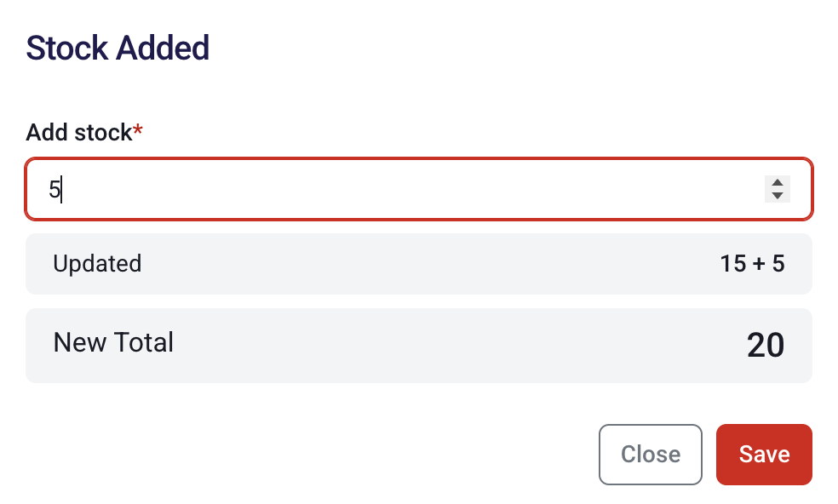This screenshot has width=838, height=504.
Task: Click the "15 + 5" calculation text
Action: pos(752,264)
